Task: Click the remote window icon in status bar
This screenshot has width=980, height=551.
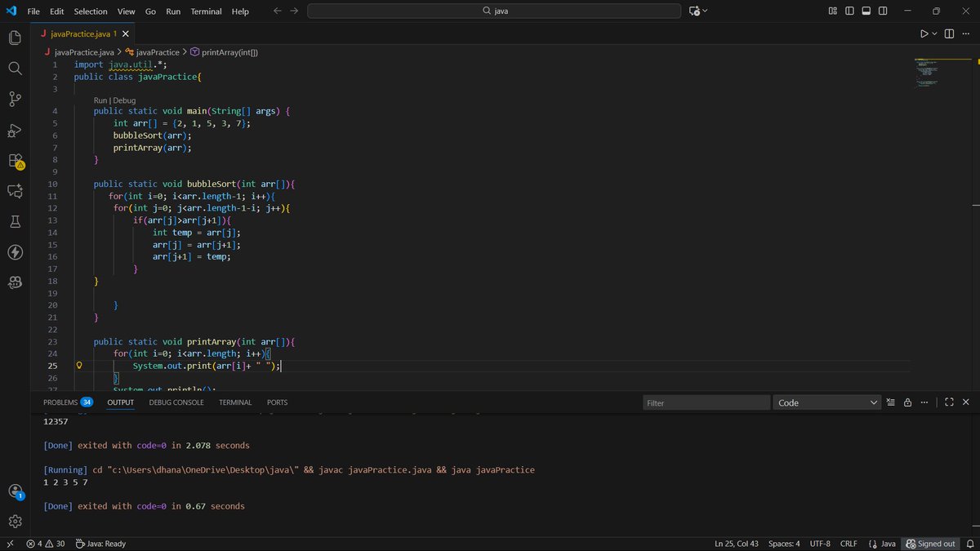Action: coord(10,544)
